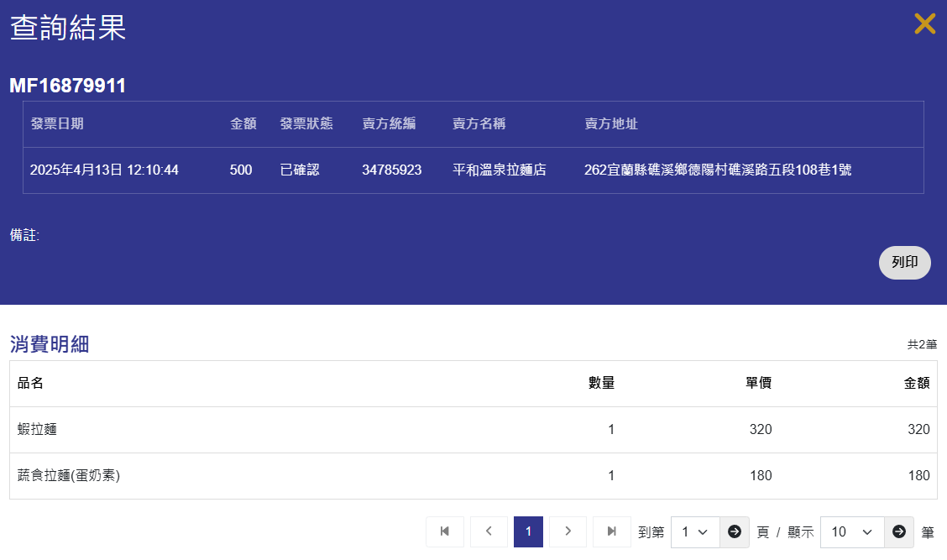
Task: Open the 到第 page number dropdown
Action: click(x=695, y=532)
